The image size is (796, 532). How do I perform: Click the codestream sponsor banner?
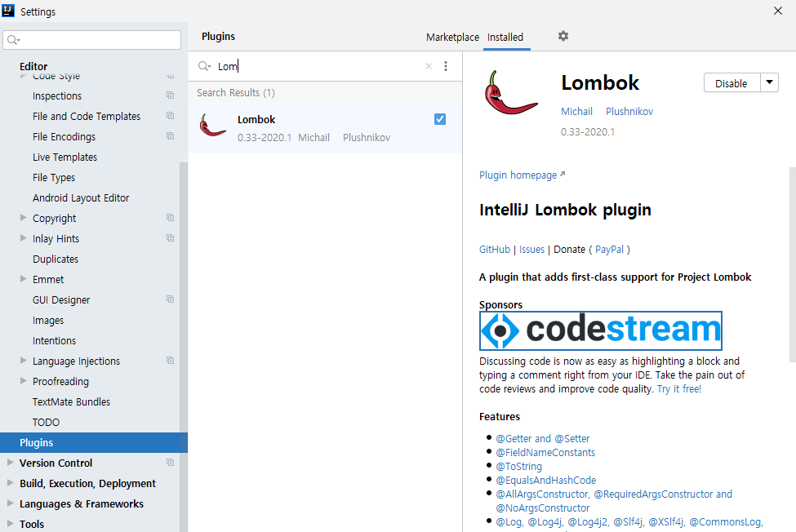(x=601, y=330)
